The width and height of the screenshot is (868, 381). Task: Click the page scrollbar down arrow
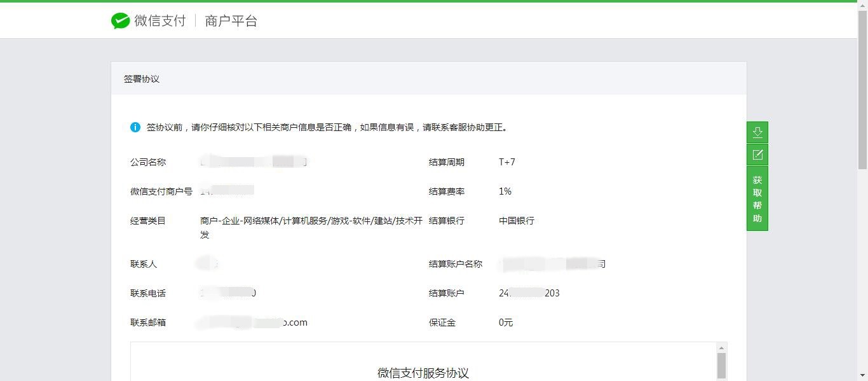pyautogui.click(x=862, y=376)
